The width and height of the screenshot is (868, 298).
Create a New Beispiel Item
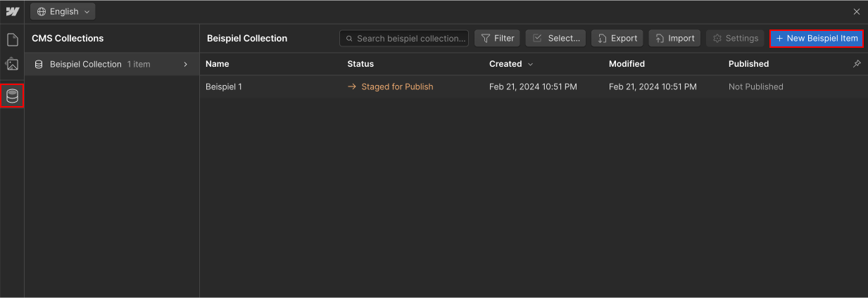coord(817,38)
